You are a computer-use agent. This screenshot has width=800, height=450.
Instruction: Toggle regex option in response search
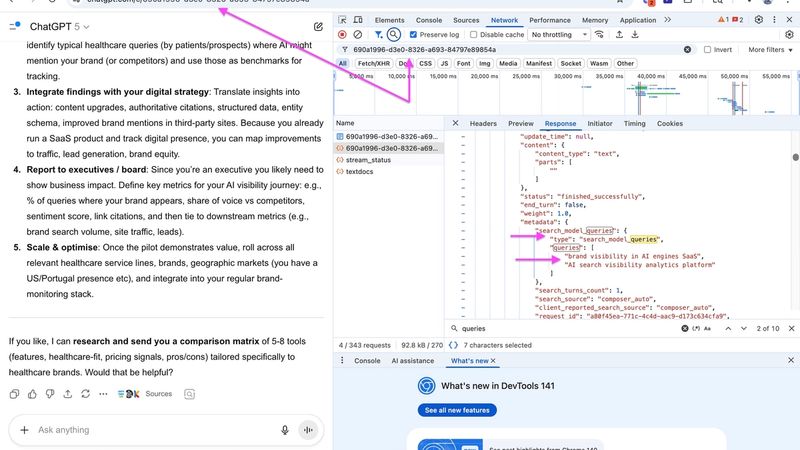696,329
